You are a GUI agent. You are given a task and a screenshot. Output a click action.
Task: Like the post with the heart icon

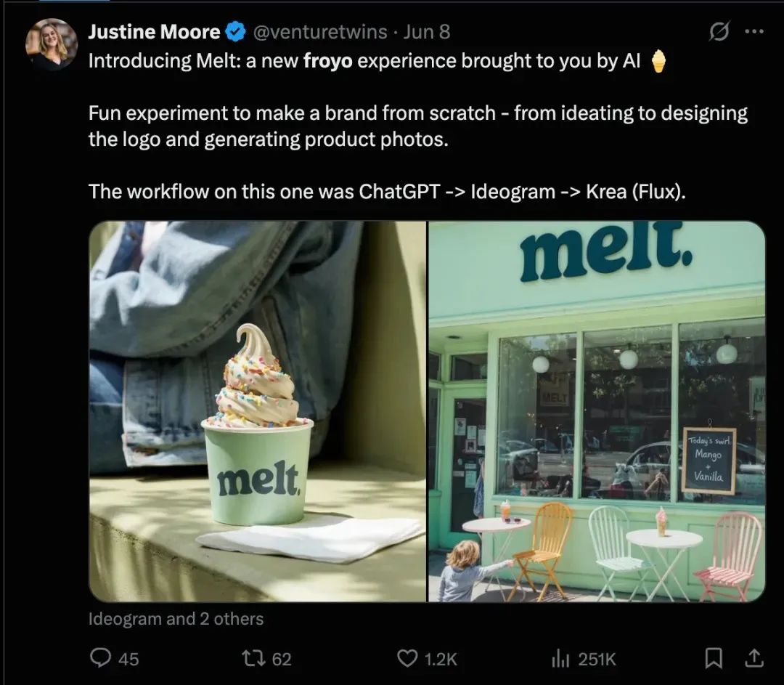407,658
